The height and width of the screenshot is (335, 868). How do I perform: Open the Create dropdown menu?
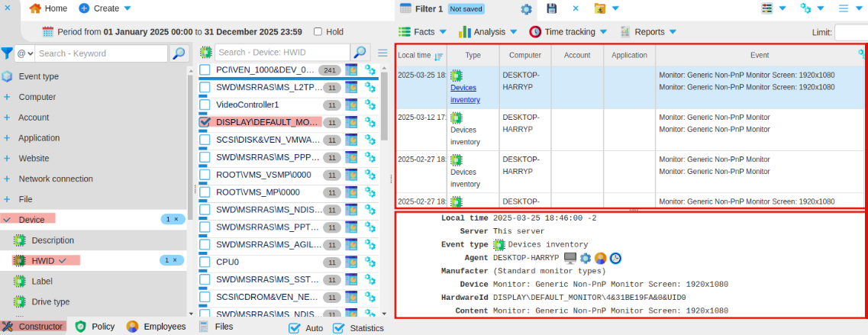105,8
